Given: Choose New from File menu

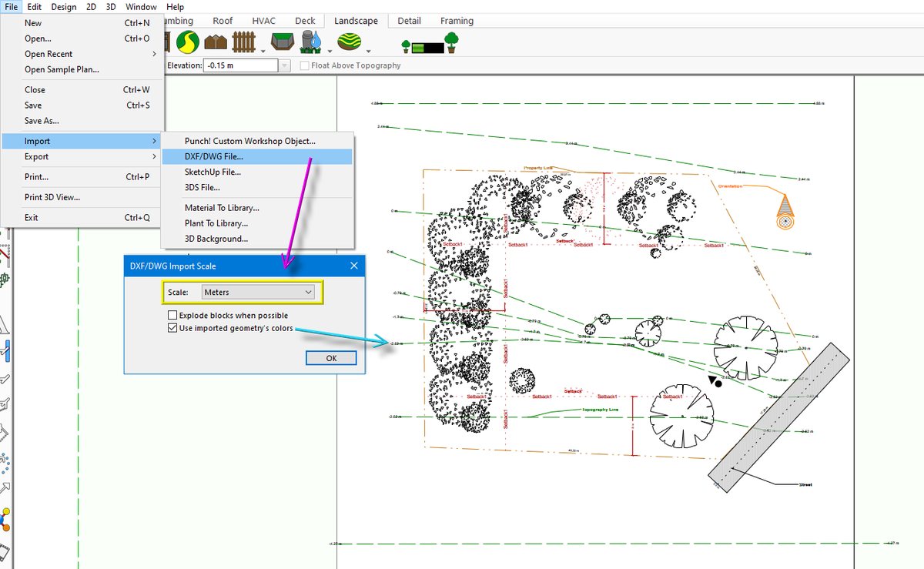Looking at the screenshot, I should pyautogui.click(x=82, y=23).
